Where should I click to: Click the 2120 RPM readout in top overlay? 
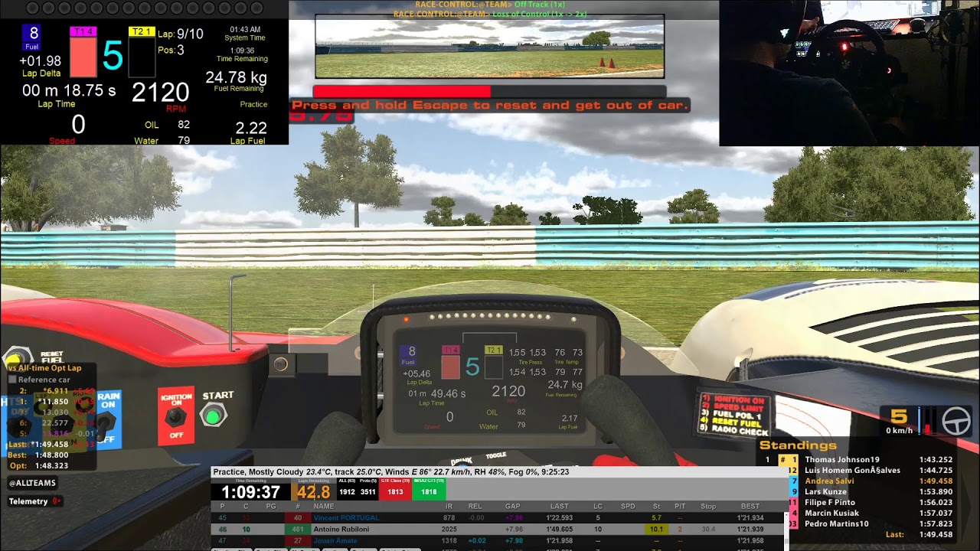(x=160, y=93)
